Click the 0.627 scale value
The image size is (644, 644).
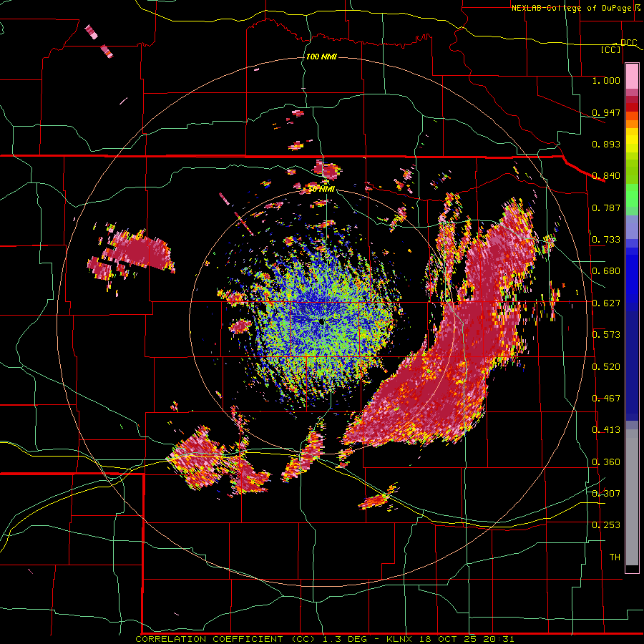click(x=606, y=303)
